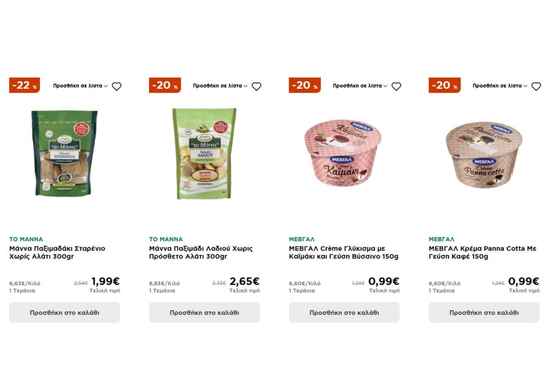Add Μάννα Παξιμαδάκι Σταρένιο to cart
Image resolution: width=555 pixels, height=392 pixels.
(x=65, y=312)
